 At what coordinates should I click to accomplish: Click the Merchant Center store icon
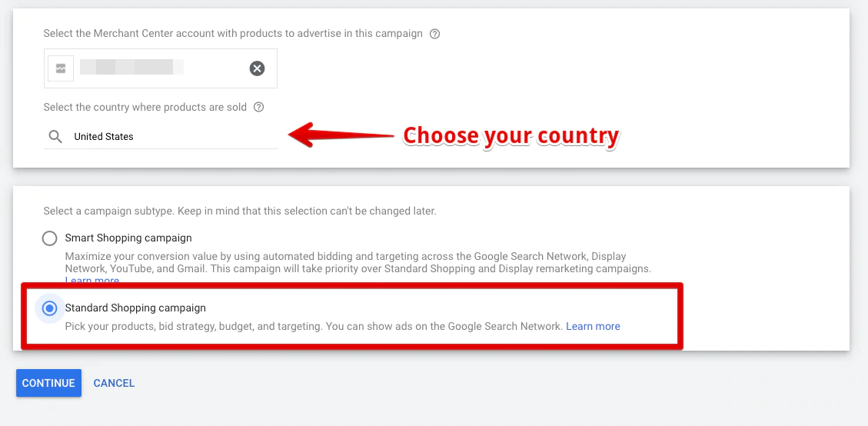[x=61, y=68]
